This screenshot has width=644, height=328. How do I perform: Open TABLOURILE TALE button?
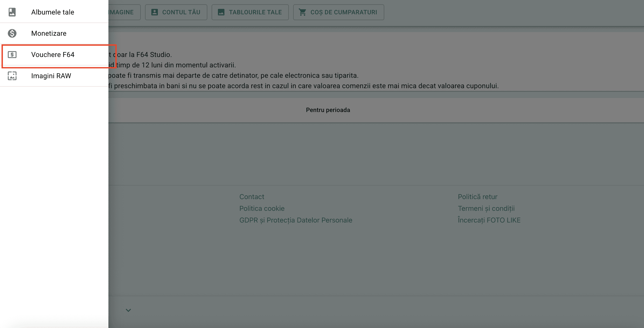tap(250, 12)
